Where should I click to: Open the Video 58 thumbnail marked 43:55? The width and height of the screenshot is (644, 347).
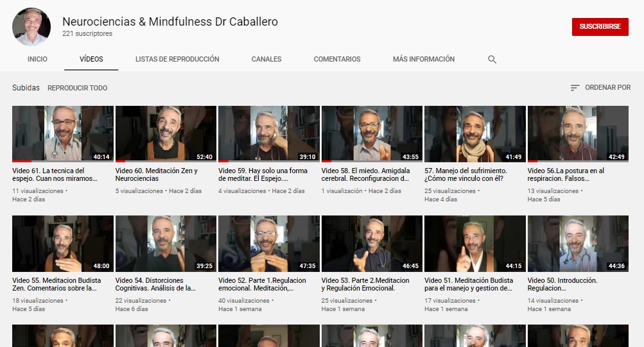click(x=372, y=133)
